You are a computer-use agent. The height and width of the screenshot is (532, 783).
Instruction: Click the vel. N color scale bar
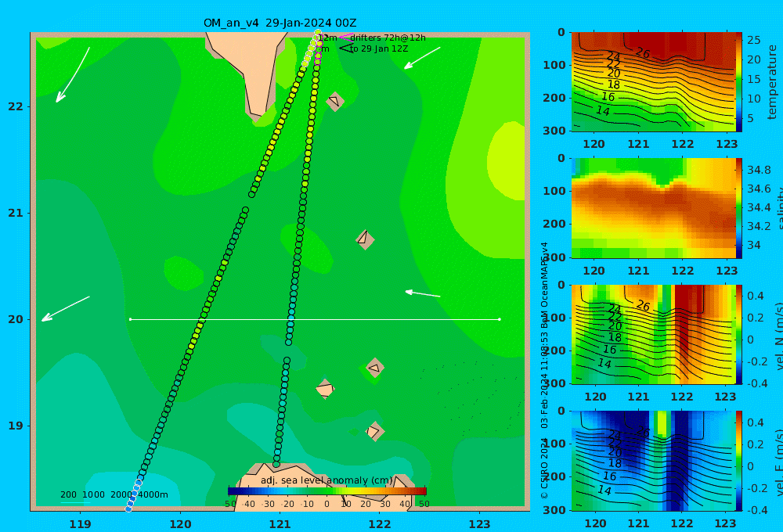pos(739,334)
